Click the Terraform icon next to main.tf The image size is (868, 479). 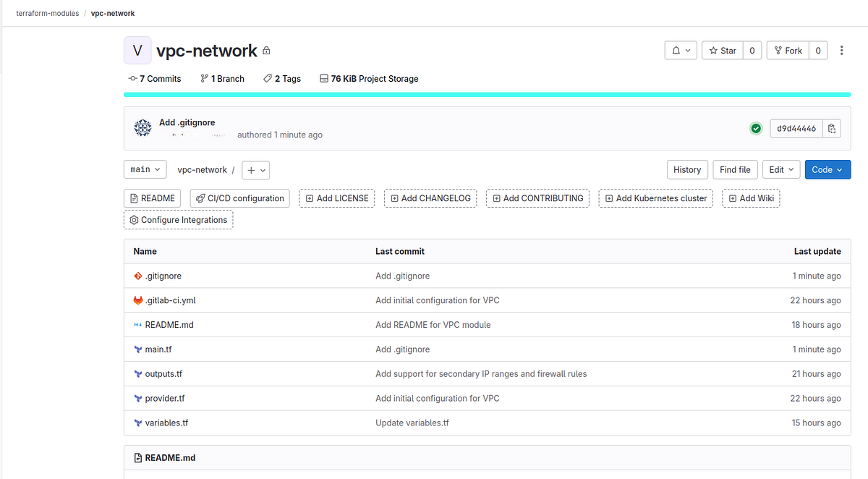click(138, 349)
